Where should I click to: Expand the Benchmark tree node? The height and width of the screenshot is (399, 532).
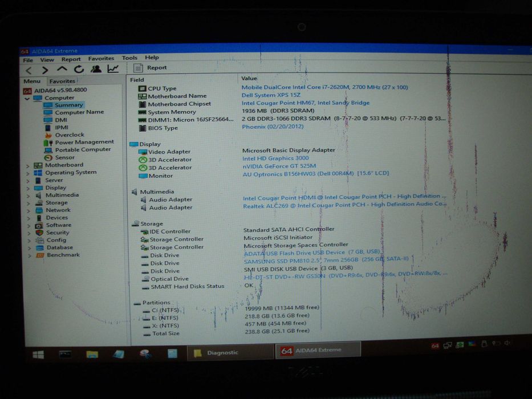coord(29,256)
